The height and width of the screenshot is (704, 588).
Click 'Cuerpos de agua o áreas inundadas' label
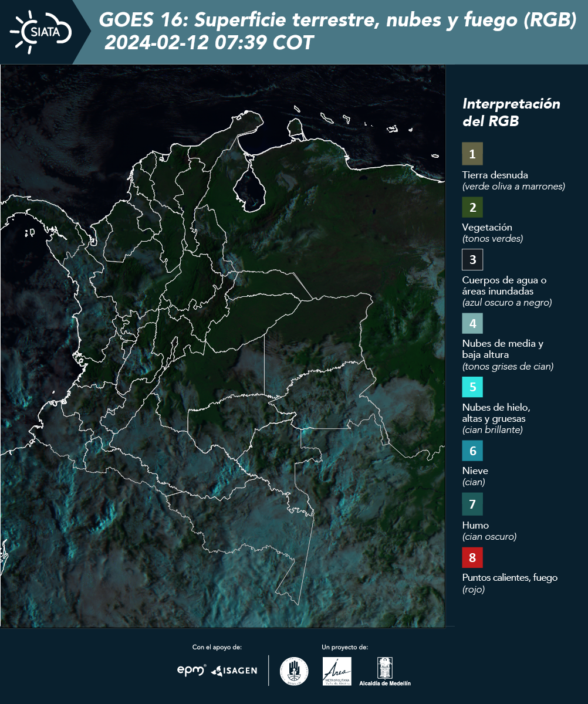coord(504,285)
